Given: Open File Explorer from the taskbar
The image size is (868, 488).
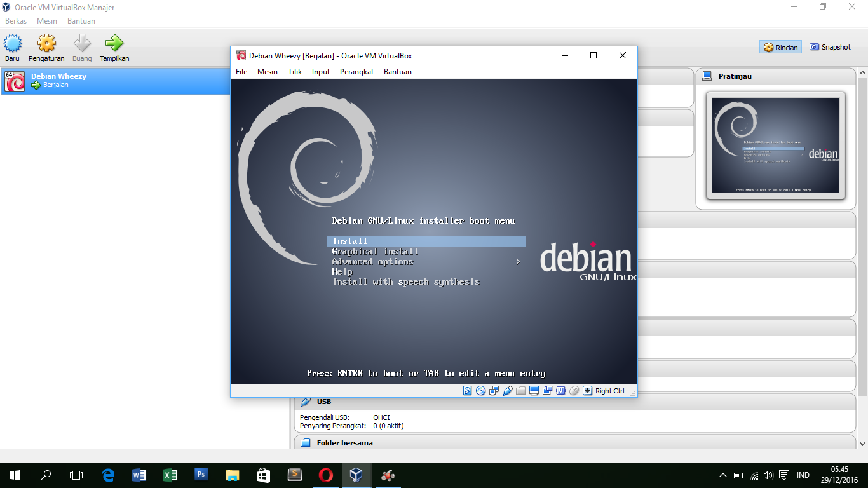Looking at the screenshot, I should pyautogui.click(x=233, y=475).
